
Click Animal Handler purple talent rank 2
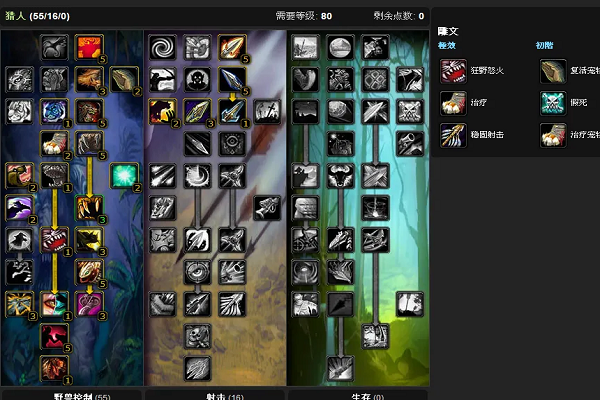pyautogui.click(x=20, y=208)
